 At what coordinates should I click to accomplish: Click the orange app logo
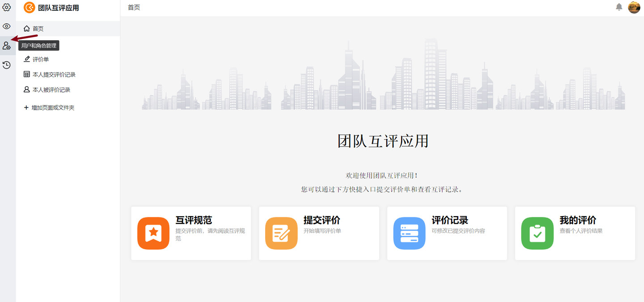click(x=29, y=8)
